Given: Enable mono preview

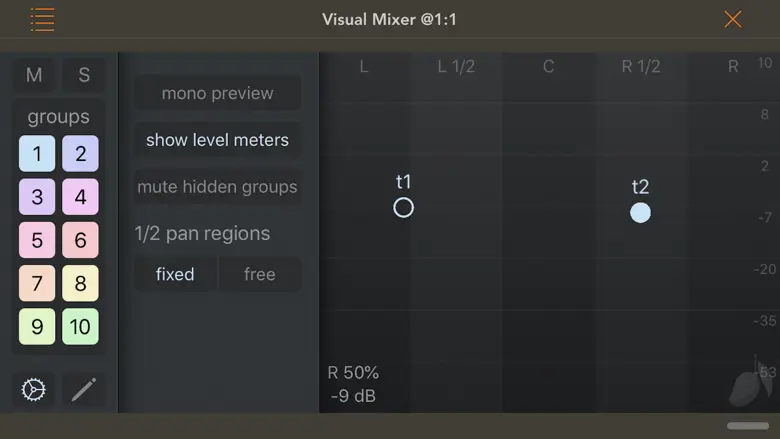Looking at the screenshot, I should click(217, 93).
